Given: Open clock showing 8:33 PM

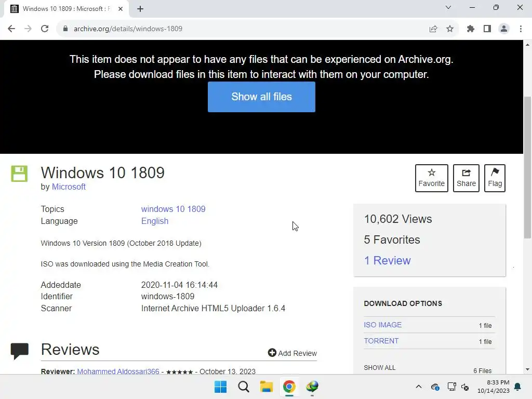Looking at the screenshot, I should 494,387.
